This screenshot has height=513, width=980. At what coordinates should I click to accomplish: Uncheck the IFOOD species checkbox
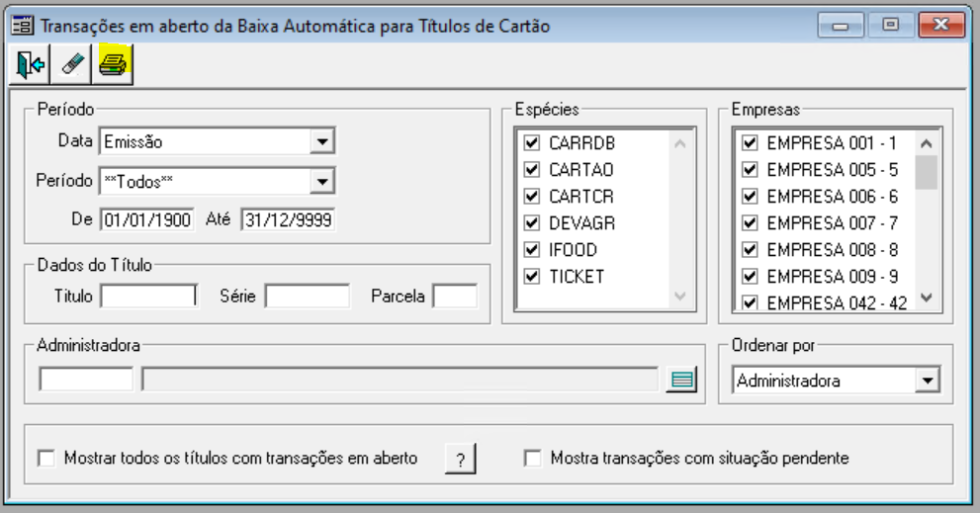pyautogui.click(x=532, y=250)
